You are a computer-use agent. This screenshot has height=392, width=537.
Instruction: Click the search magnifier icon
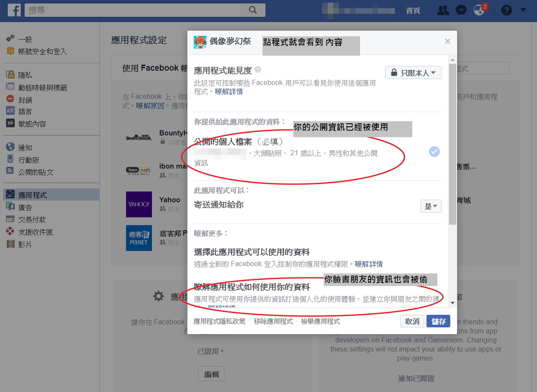tap(253, 10)
